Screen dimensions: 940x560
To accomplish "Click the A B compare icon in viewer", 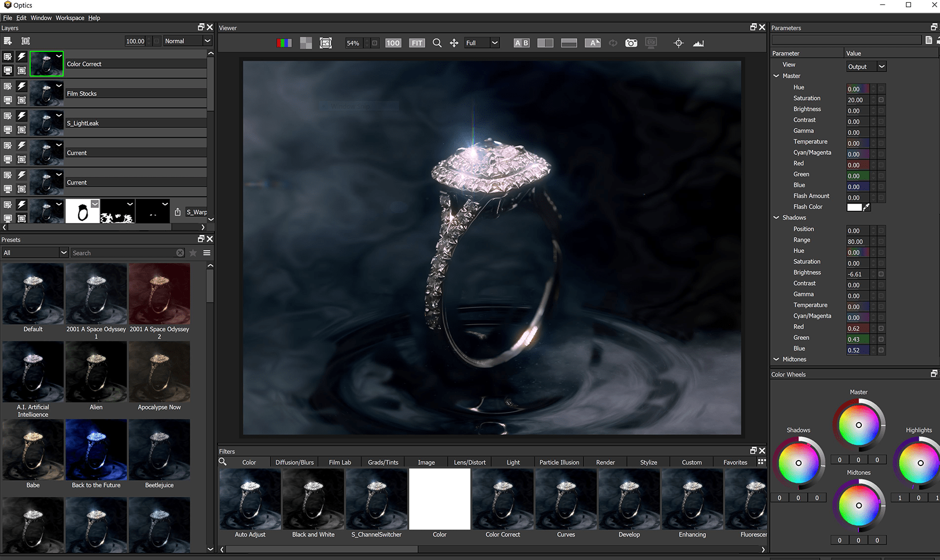I will (521, 42).
